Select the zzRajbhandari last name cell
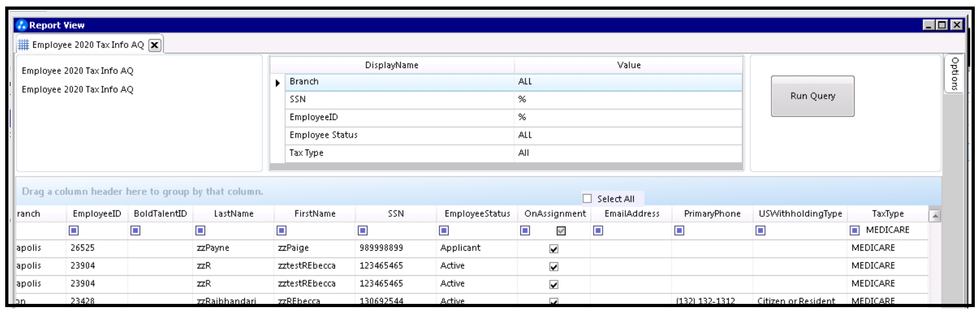The width and height of the screenshot is (980, 311). (x=233, y=301)
